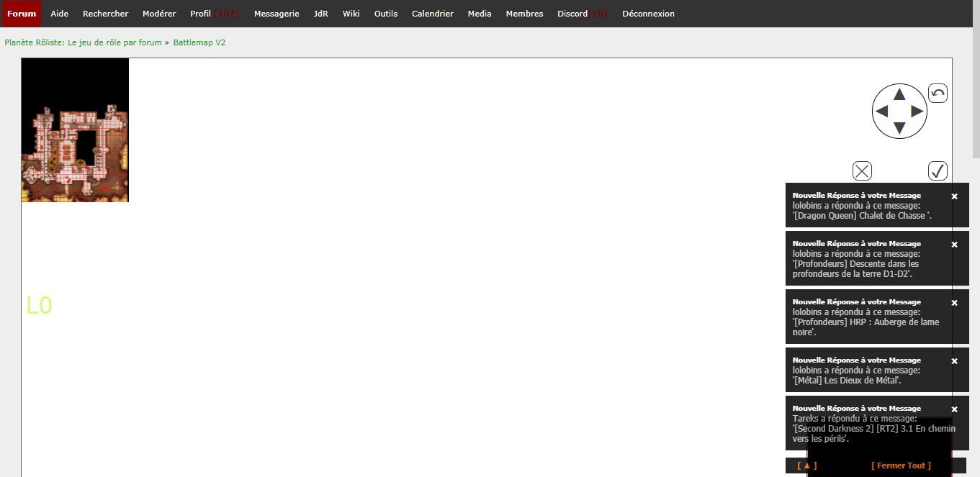980x477 pixels.
Task: Click the checkmark validate icon
Action: (938, 171)
